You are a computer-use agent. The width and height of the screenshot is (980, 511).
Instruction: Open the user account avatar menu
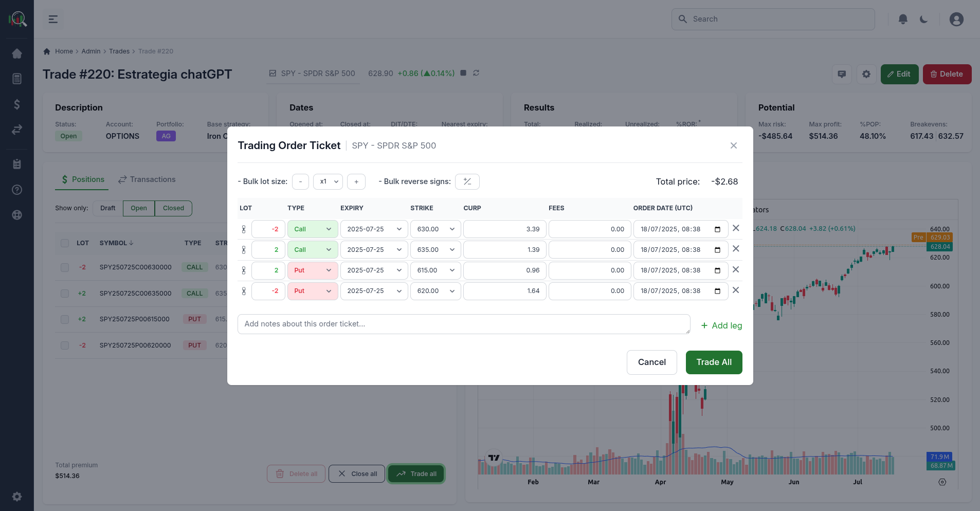click(956, 19)
